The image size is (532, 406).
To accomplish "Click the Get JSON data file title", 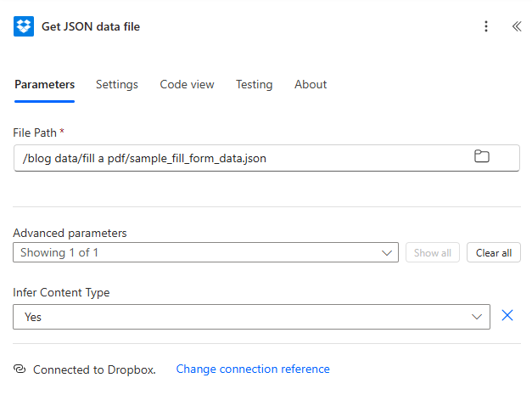I will 91,26.
